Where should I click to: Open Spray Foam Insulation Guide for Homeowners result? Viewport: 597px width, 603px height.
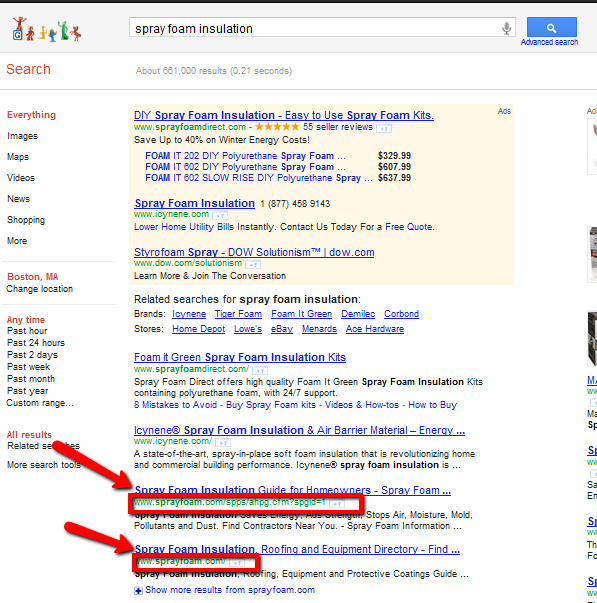point(293,490)
